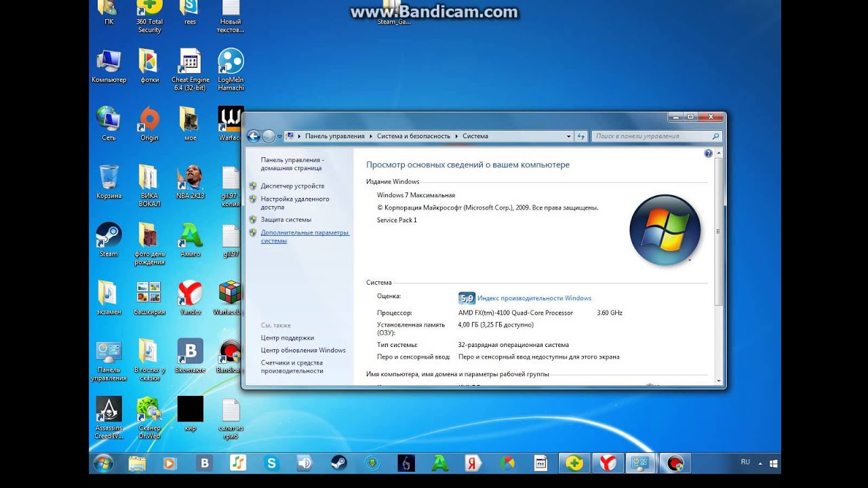The image size is (868, 488).
Task: Select the 'AMD FX(tm)-4100 Quad-Core Processor' text
Action: 515,313
